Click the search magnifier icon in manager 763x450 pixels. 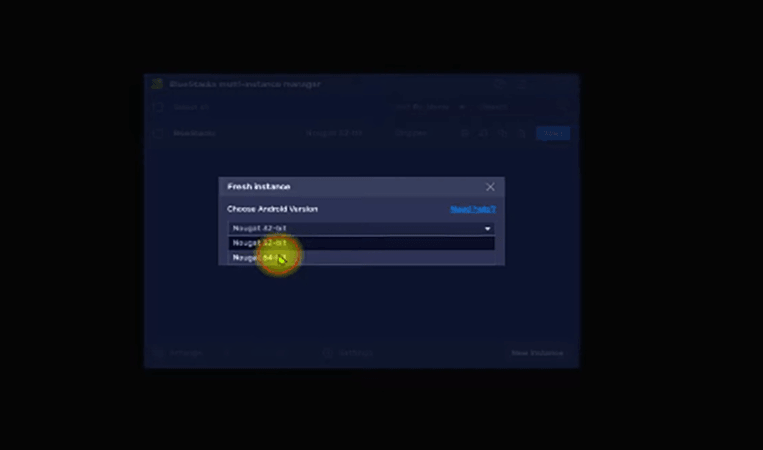563,107
